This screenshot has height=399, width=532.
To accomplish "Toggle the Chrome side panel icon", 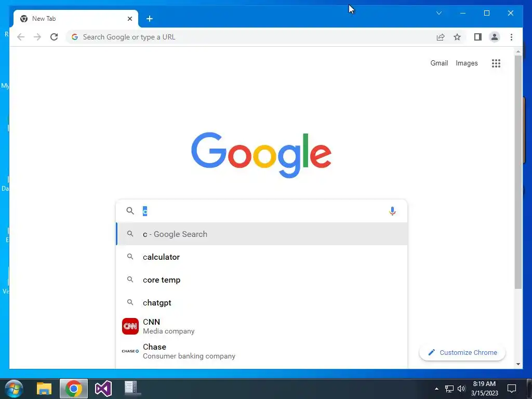I will pyautogui.click(x=478, y=37).
